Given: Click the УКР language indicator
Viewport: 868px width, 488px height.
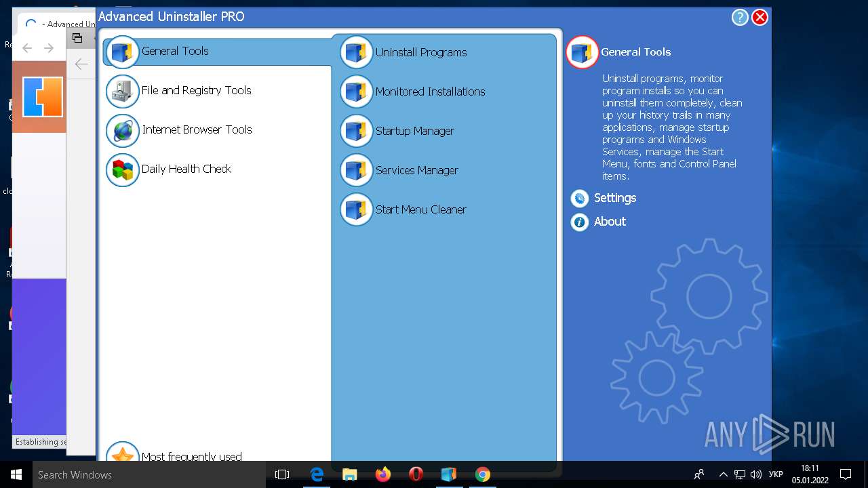Looking at the screenshot, I should click(x=776, y=474).
